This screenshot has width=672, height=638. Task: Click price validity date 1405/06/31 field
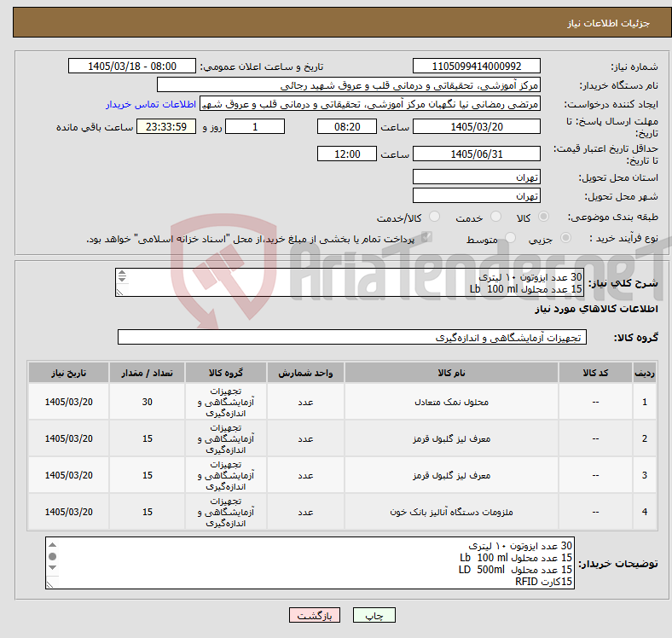coord(476,154)
